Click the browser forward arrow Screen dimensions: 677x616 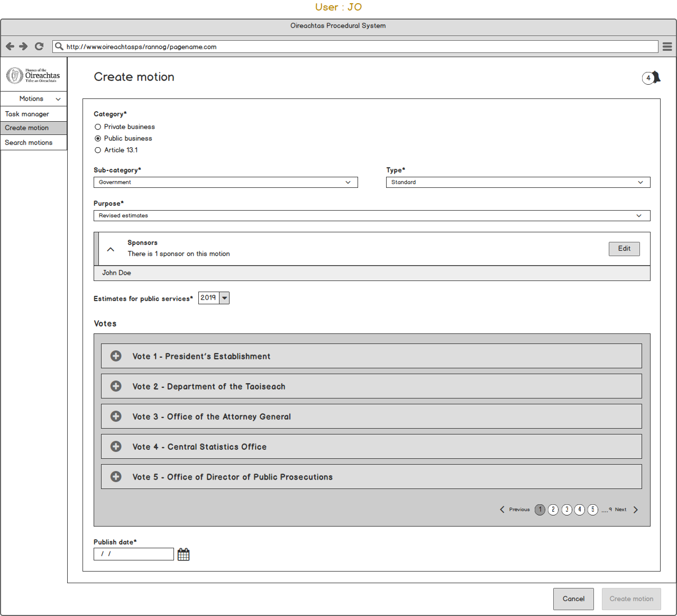tap(23, 47)
